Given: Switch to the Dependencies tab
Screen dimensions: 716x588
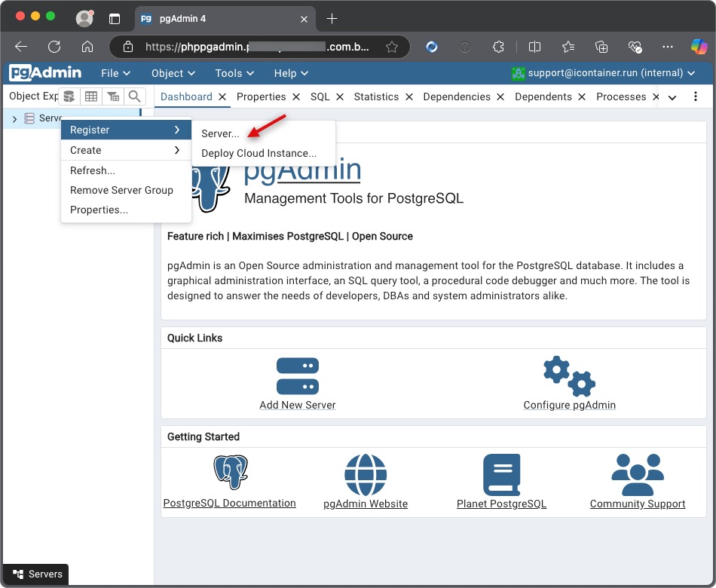Looking at the screenshot, I should 457,96.
